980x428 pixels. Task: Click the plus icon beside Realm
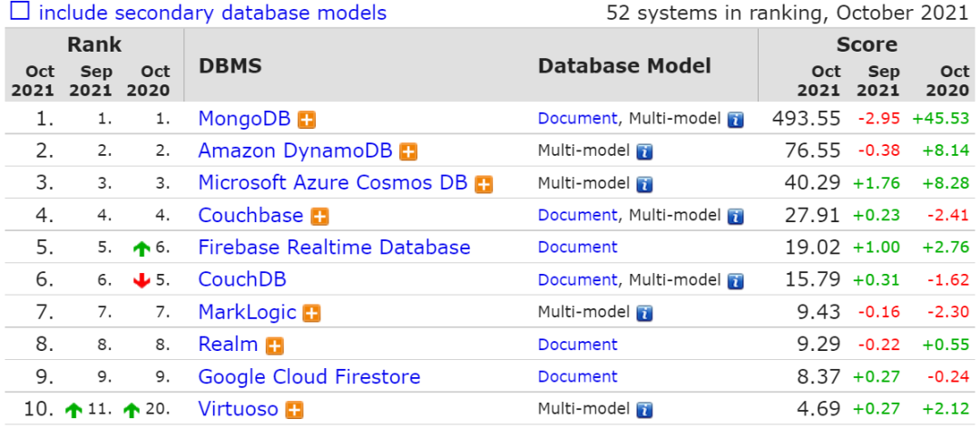[274, 345]
